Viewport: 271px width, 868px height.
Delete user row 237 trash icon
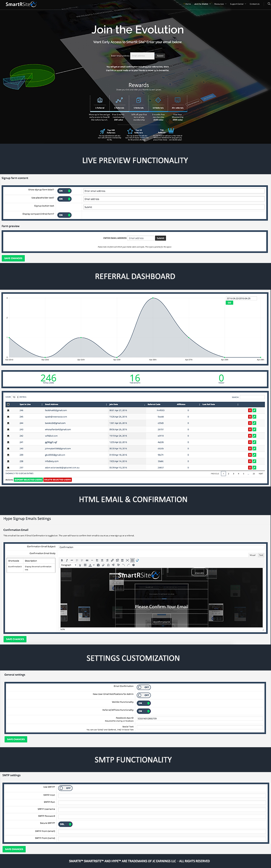[250, 468]
